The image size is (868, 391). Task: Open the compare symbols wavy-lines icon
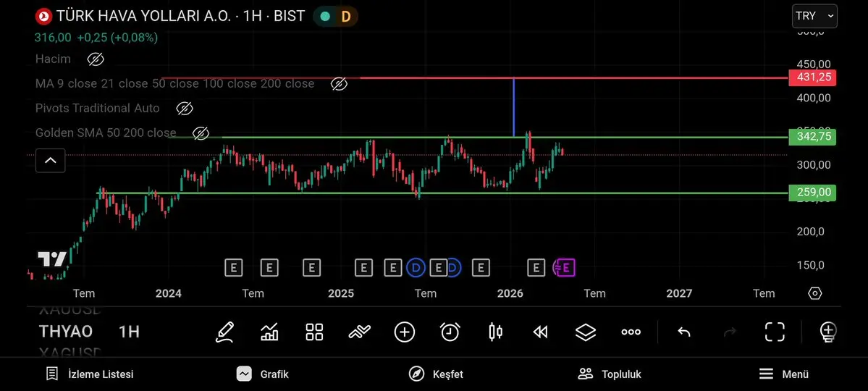(x=360, y=332)
